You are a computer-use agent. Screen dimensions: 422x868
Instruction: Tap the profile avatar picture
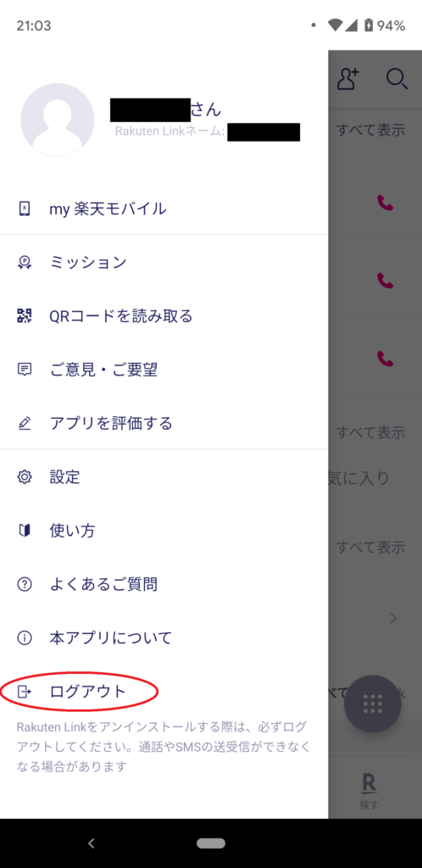point(57,120)
